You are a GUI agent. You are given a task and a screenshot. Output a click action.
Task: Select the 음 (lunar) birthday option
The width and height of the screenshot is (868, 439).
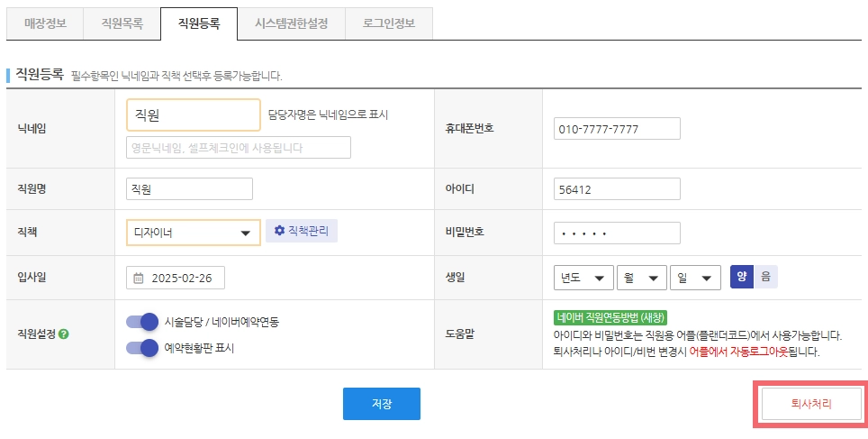pyautogui.click(x=766, y=277)
